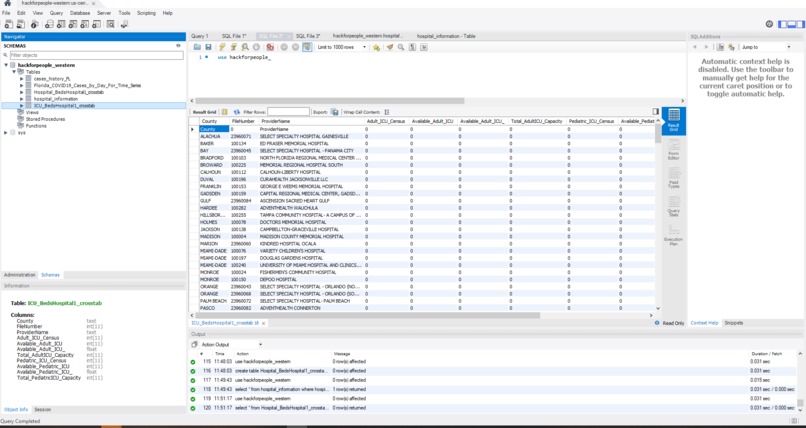The height and width of the screenshot is (428, 806).
Task: Expand Florida_COVID19_Cases_by_Day_For_Time_Series table
Action: 22,85
